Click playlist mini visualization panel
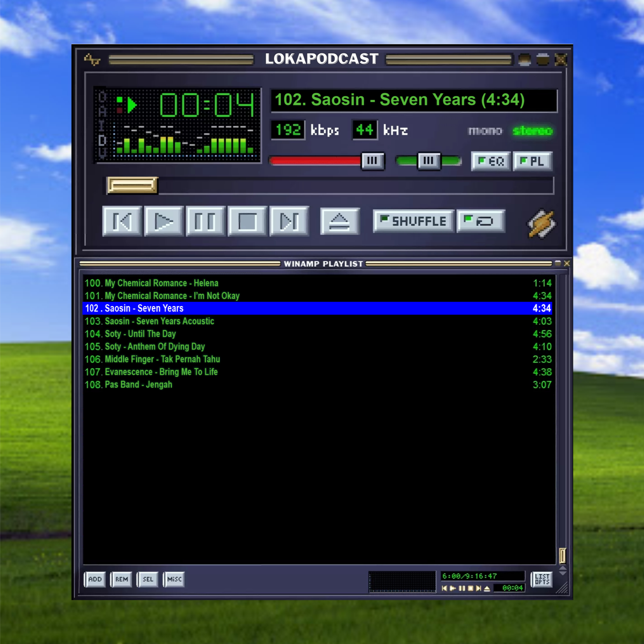This screenshot has height=644, width=644. (402, 582)
